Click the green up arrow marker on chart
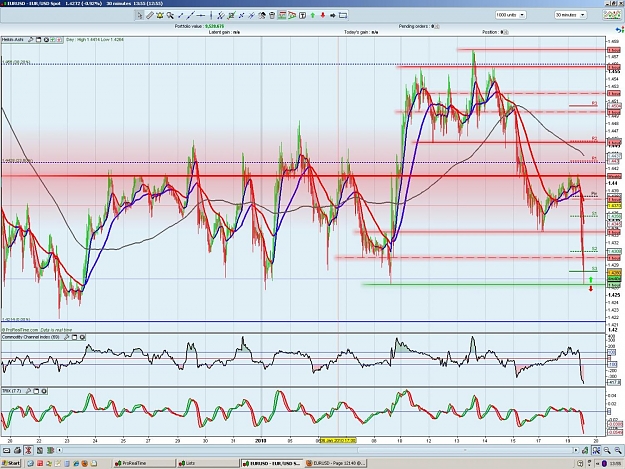Image resolution: width=625 pixels, height=469 pixels. [591, 280]
